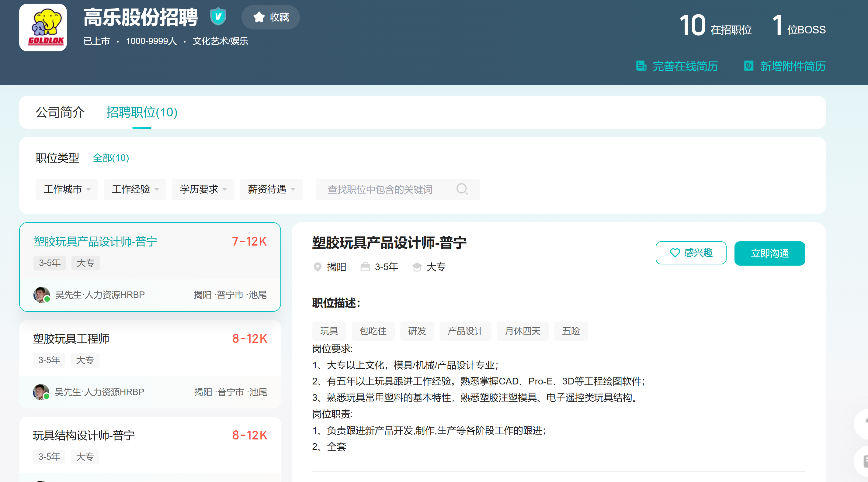Screen dimensions: 868x482
Task: Click the 10 在招职位 counter
Action: coord(715,26)
